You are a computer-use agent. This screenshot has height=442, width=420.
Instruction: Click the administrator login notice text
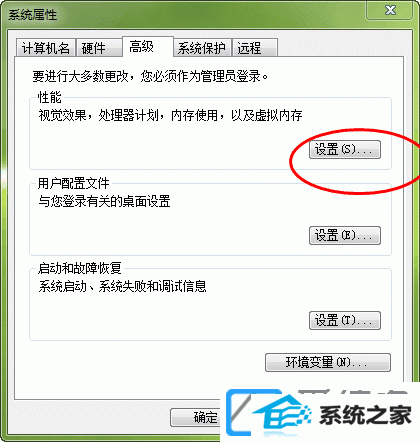tap(150, 76)
